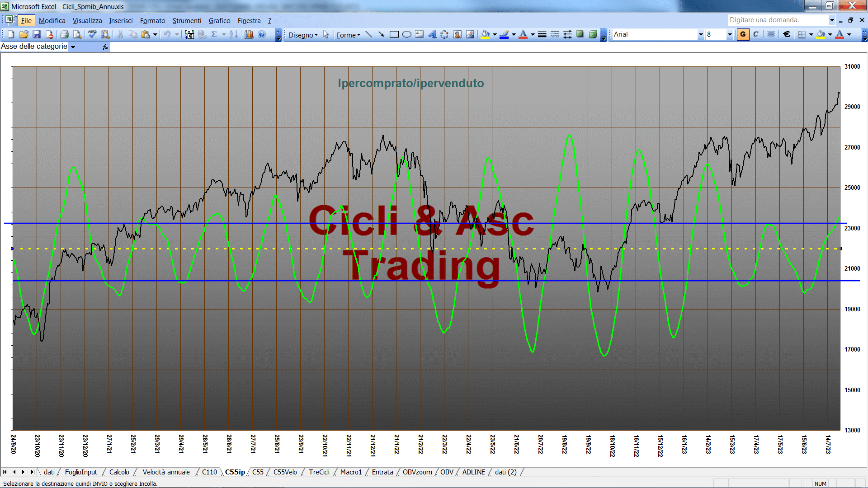Click the Shadow Style icon
This screenshot has width=868, height=488.
click(580, 34)
